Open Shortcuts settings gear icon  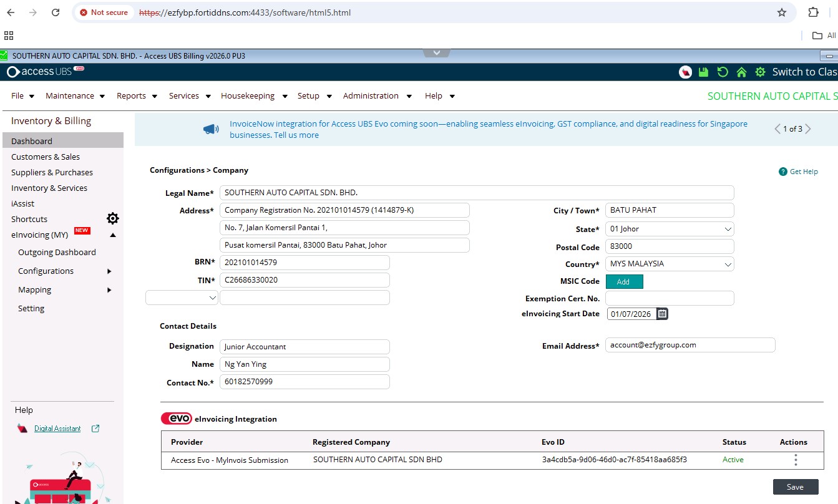[112, 218]
